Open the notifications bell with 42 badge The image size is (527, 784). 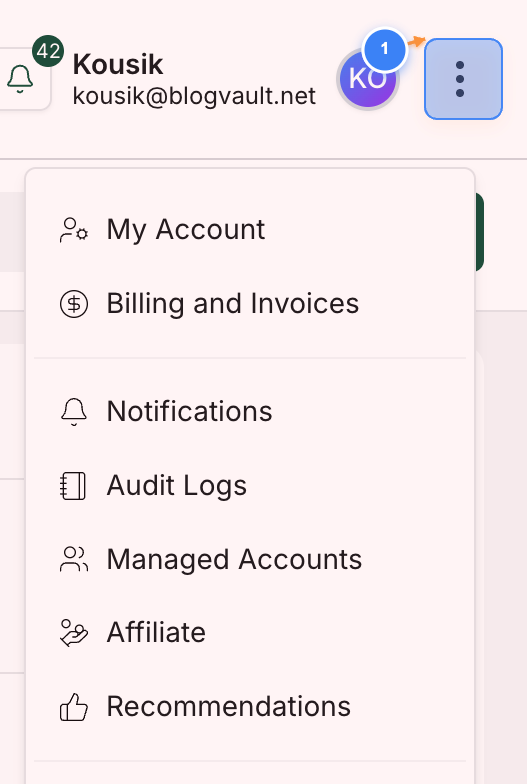point(22,78)
